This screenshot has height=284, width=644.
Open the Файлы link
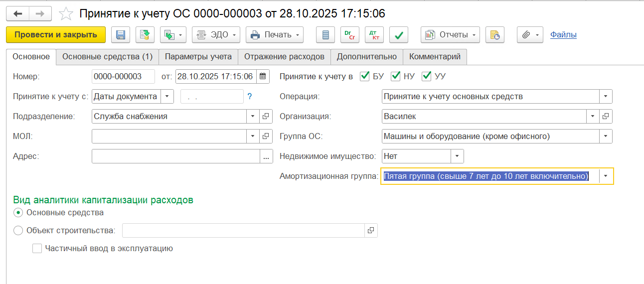[563, 35]
